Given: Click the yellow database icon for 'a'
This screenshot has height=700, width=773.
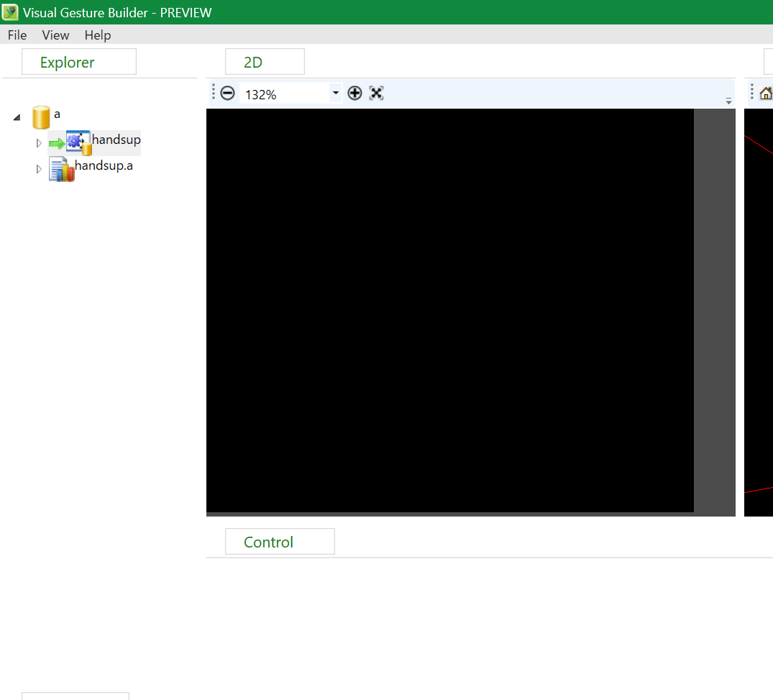Looking at the screenshot, I should [x=41, y=117].
